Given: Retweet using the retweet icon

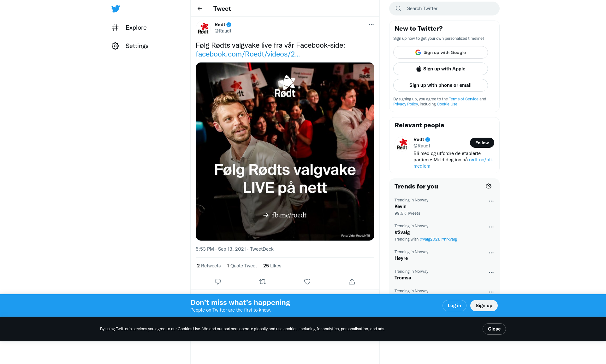Looking at the screenshot, I should coord(263,282).
